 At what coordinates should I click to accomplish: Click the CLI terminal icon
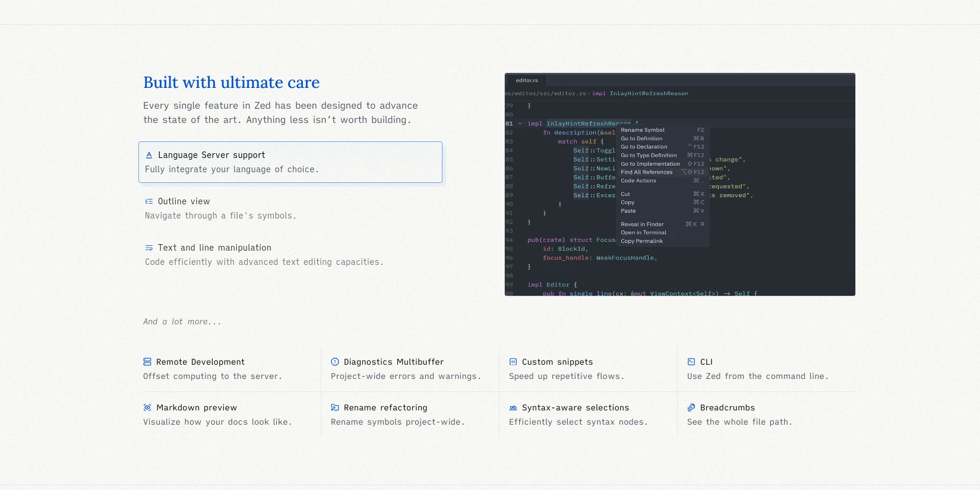click(691, 362)
